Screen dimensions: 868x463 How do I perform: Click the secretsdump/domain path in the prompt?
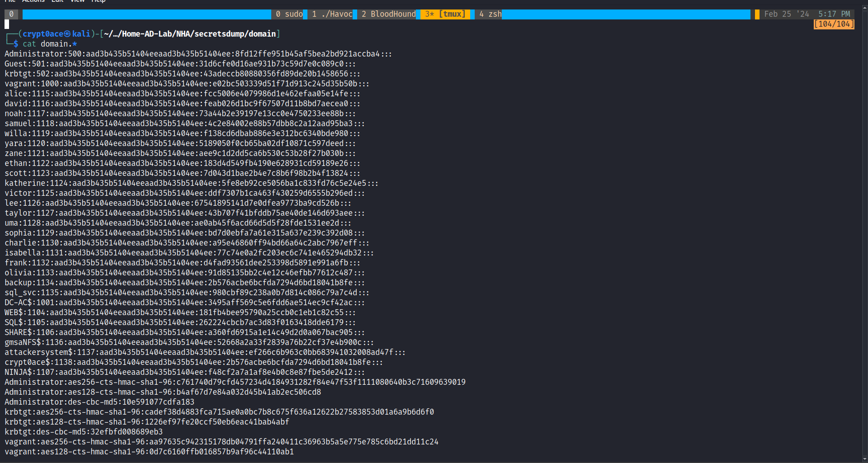[235, 34]
